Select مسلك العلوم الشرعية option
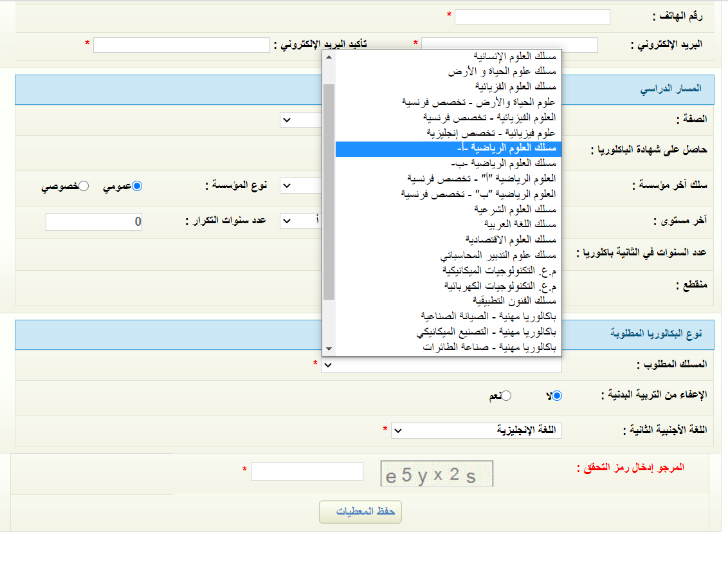728x577 pixels. tap(448, 210)
